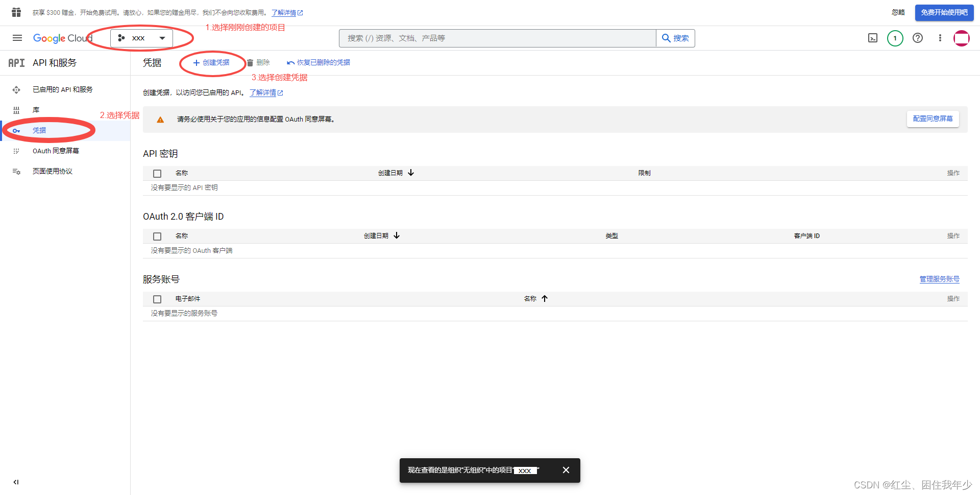Focus the resource search field
The width and height of the screenshot is (980, 495).
[x=498, y=38]
